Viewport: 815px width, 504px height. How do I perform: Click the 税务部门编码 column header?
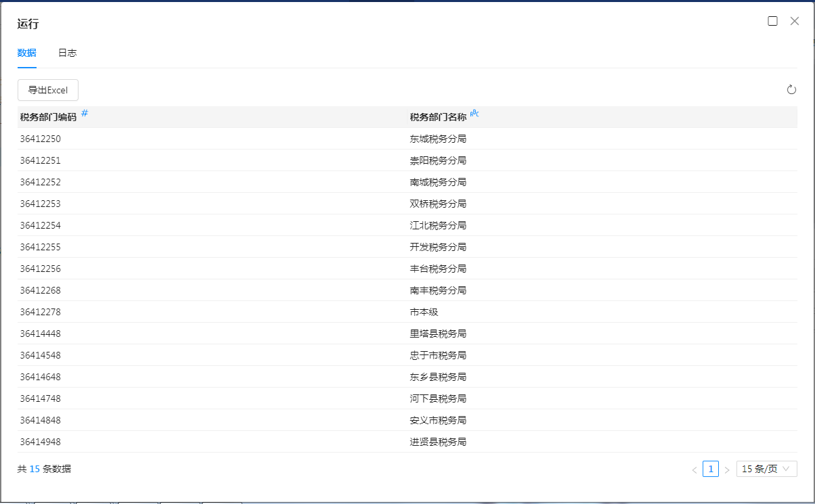point(49,117)
